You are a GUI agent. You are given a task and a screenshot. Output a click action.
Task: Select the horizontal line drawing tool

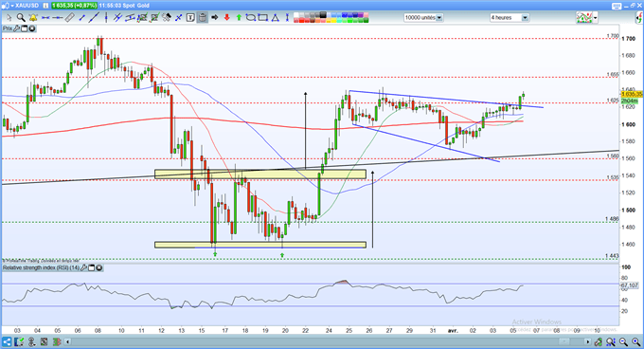[x=57, y=18]
